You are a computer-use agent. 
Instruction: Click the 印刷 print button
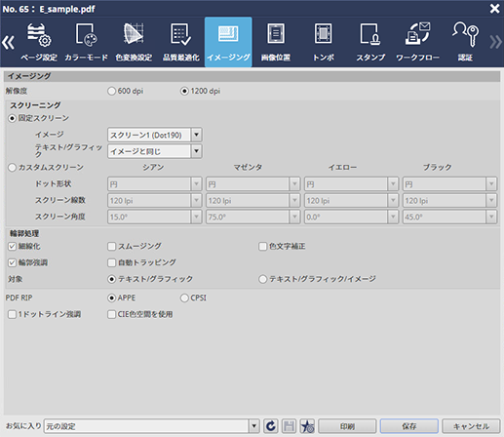[x=347, y=426]
